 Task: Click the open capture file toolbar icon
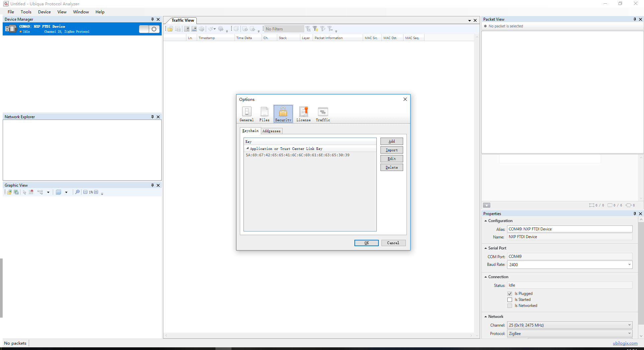170,29
